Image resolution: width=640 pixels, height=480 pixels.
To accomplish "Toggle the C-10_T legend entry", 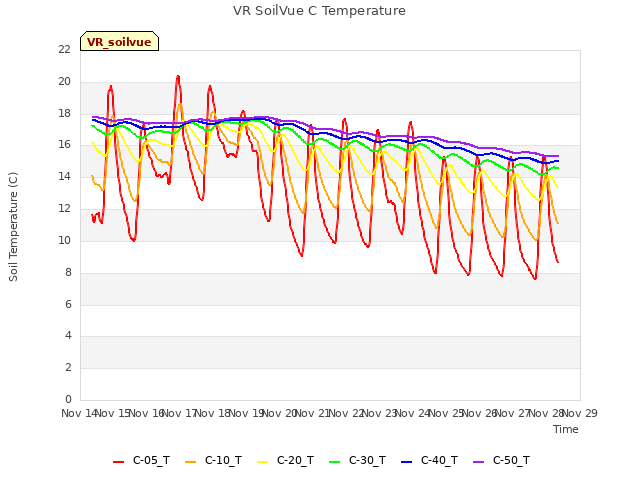I will [213, 460].
